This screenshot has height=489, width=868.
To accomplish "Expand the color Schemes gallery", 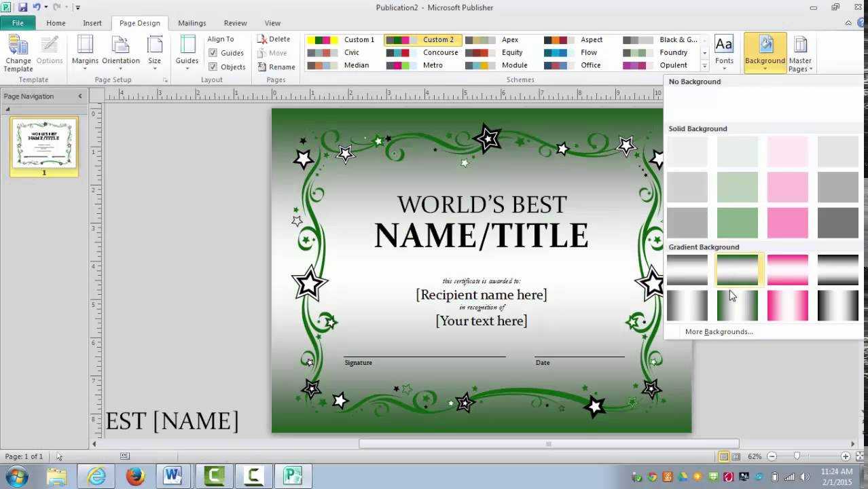I will 704,67.
